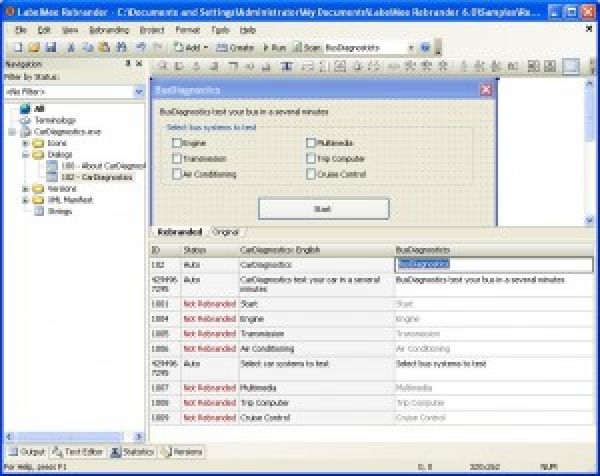Click the Add toolbar button
This screenshot has width=600, height=476.
(x=193, y=47)
